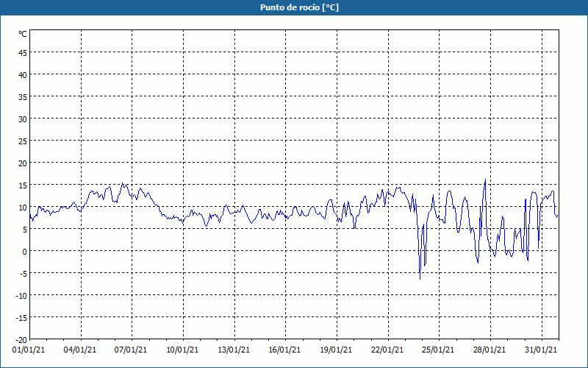Select the 0 value on the Y axis
Screen dimensions: 588x368
25,252
